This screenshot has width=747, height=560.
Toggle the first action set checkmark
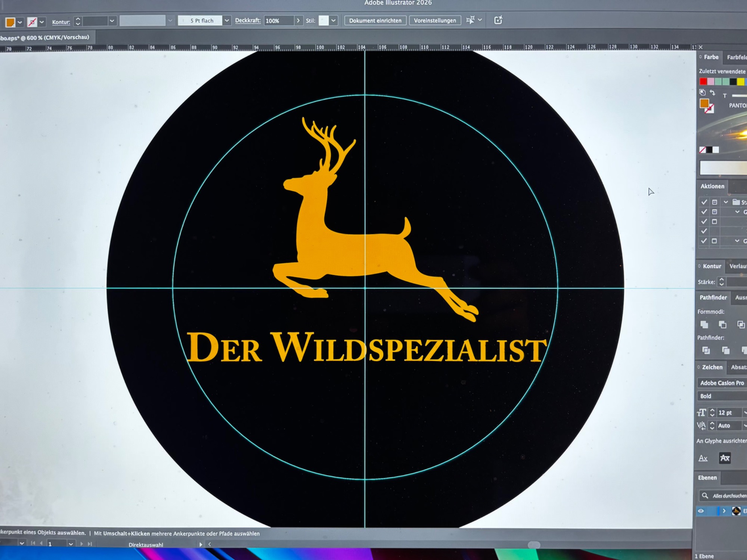(704, 202)
